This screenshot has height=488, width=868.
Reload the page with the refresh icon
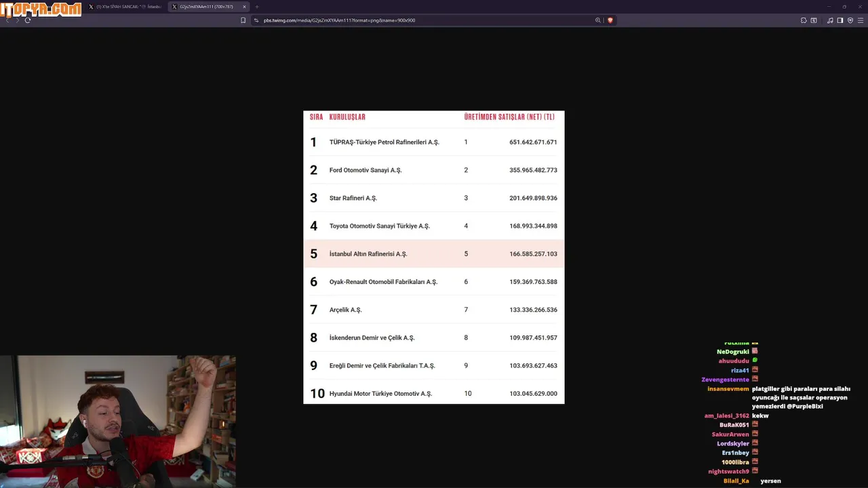click(28, 20)
